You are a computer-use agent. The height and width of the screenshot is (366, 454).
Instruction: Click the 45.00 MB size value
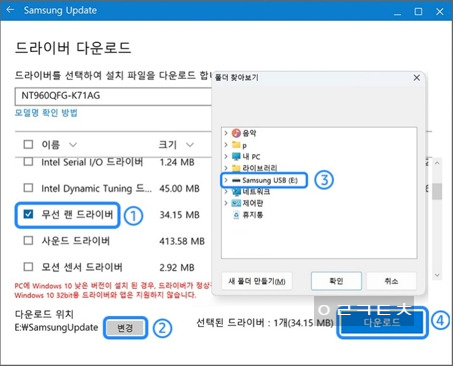point(179,189)
